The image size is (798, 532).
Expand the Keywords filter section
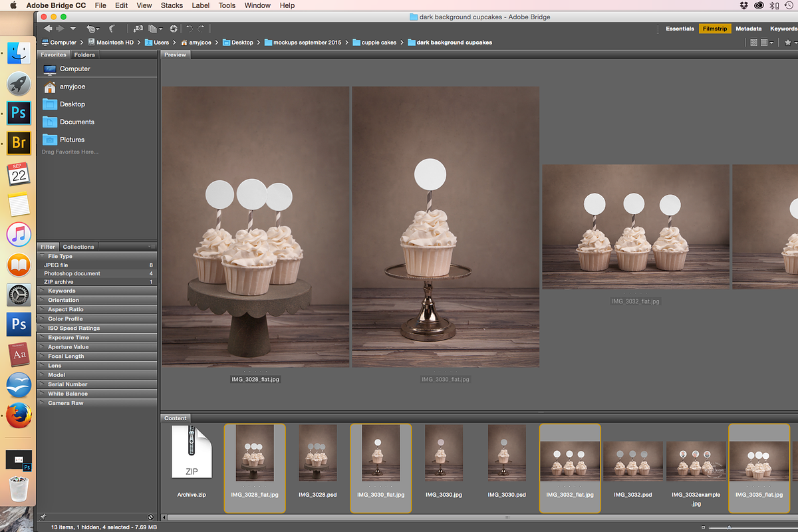(97, 291)
